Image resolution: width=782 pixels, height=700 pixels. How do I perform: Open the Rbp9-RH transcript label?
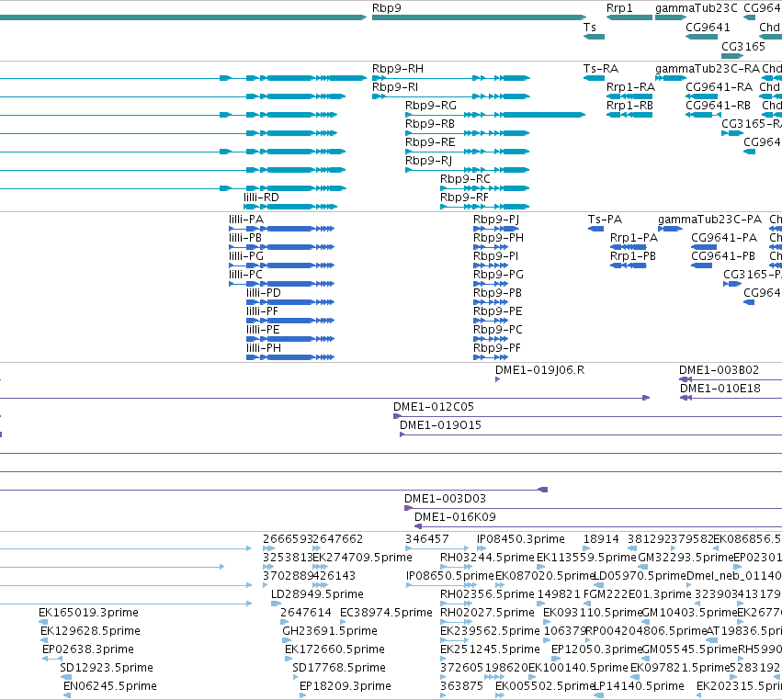(x=398, y=69)
